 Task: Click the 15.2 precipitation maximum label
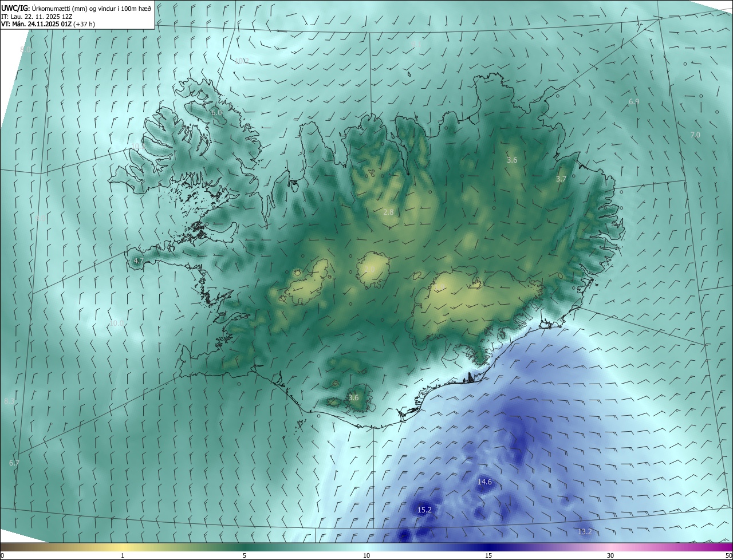[x=424, y=509]
